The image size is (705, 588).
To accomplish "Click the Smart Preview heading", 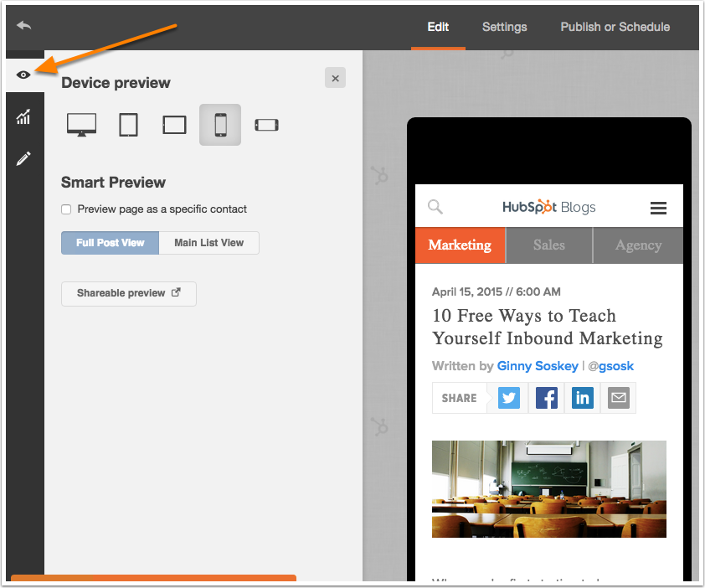I will pos(113,183).
